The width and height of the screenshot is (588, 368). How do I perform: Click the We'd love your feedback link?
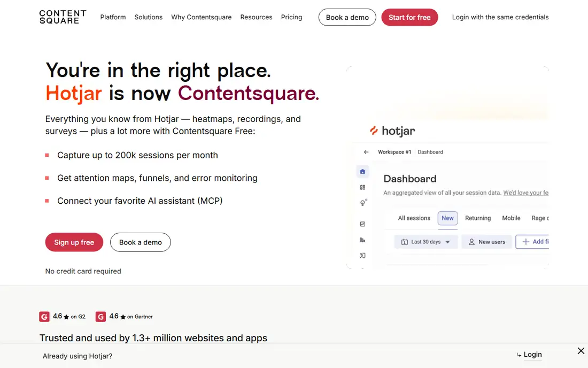tap(526, 193)
